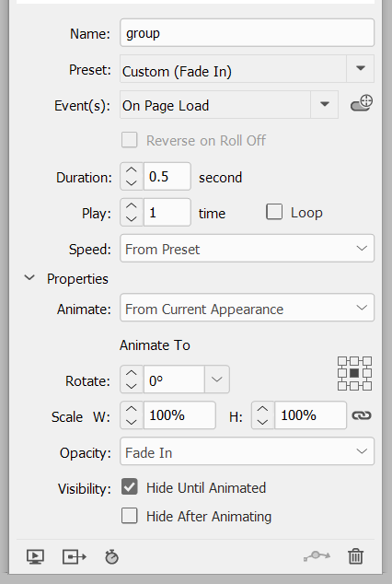Viewport: 392px width, 584px height.
Task: Uncheck Hide Until Animated checkbox
Action: click(x=129, y=487)
